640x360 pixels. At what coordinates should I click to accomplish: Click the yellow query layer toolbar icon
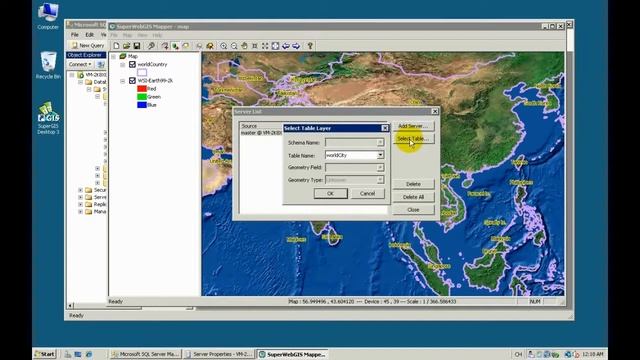[210, 46]
